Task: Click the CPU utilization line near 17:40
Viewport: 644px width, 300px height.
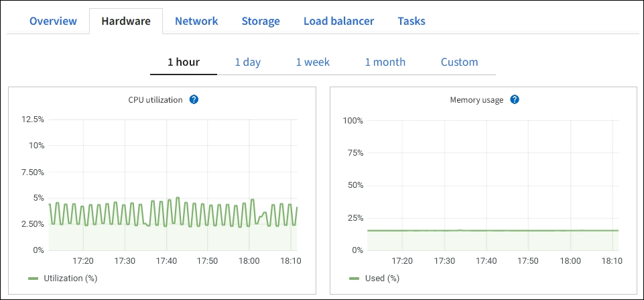Action: click(166, 213)
